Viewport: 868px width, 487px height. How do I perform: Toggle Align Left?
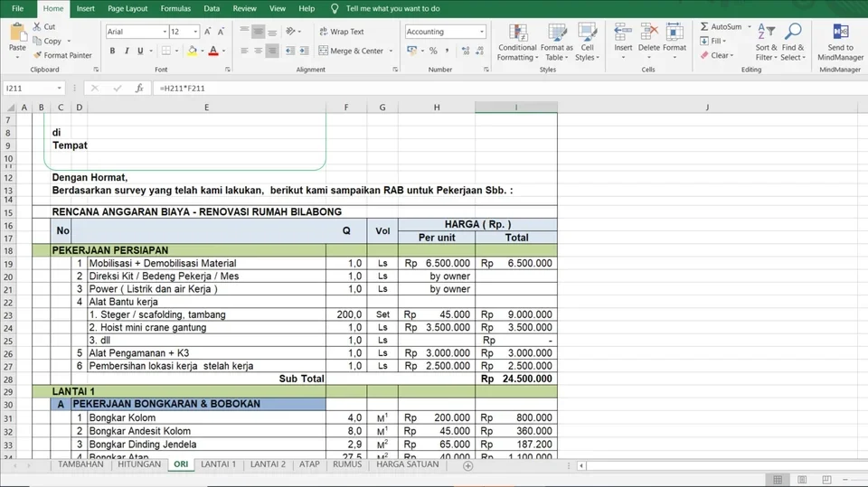pyautogui.click(x=244, y=51)
